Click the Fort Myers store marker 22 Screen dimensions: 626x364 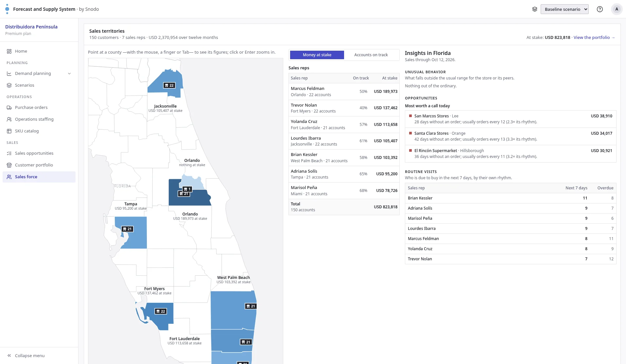(x=161, y=311)
